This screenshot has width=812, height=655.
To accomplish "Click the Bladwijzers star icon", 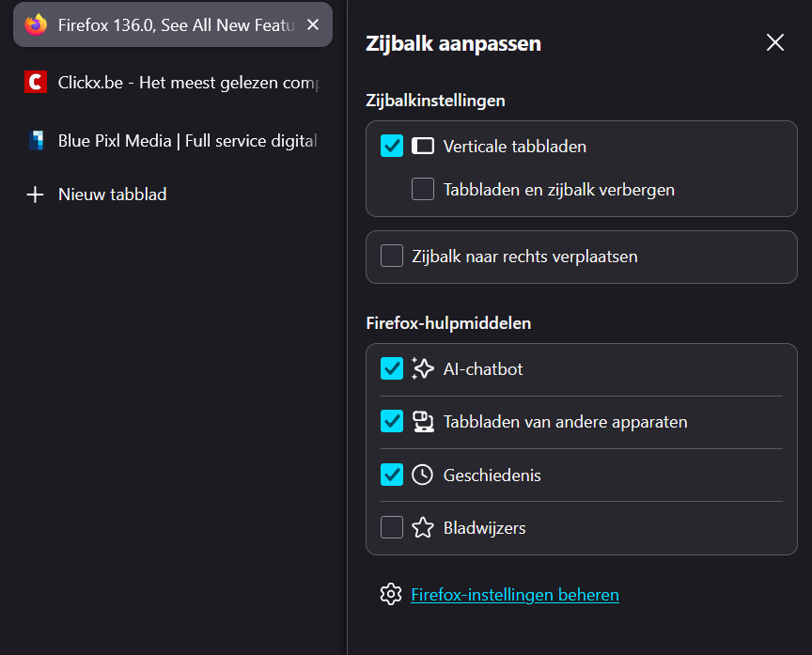I will click(x=424, y=527).
